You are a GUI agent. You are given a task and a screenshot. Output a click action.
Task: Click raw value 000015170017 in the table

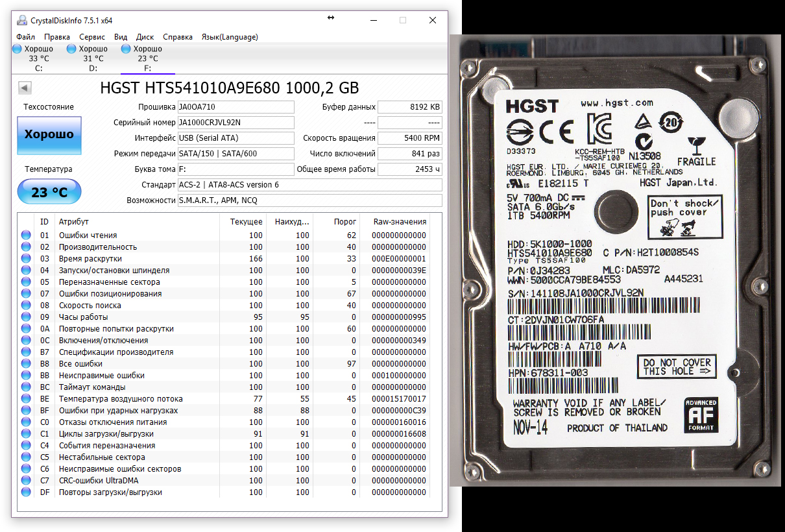[x=399, y=399]
